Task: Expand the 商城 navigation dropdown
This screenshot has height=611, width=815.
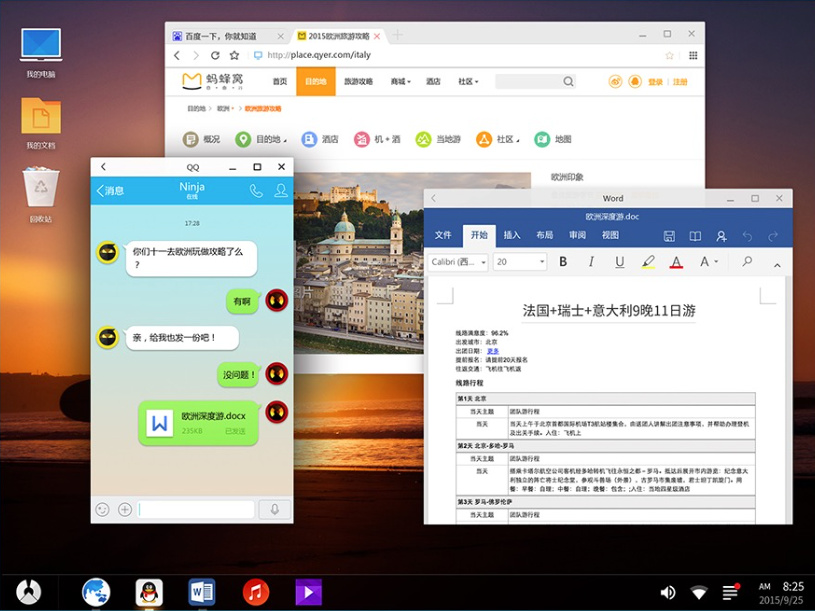Action: [401, 82]
